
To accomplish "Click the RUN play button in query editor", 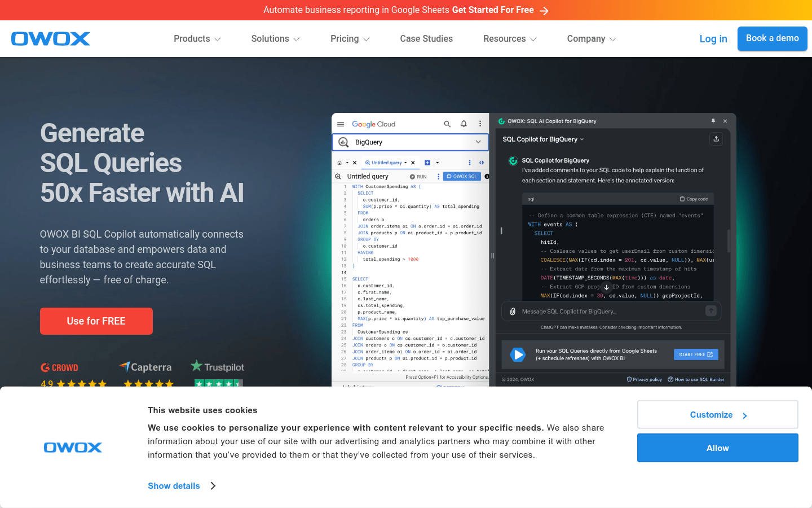I will click(418, 177).
